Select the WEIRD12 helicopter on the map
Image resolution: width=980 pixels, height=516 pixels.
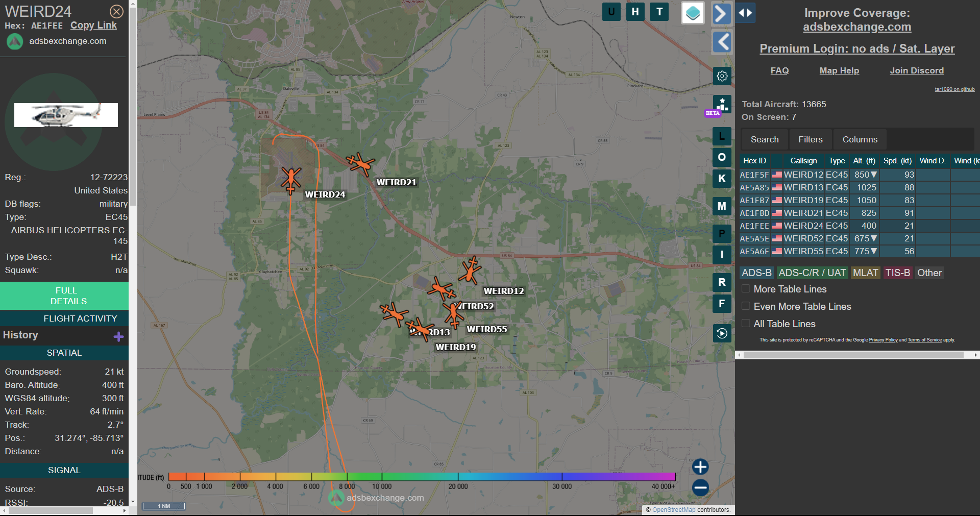point(470,270)
